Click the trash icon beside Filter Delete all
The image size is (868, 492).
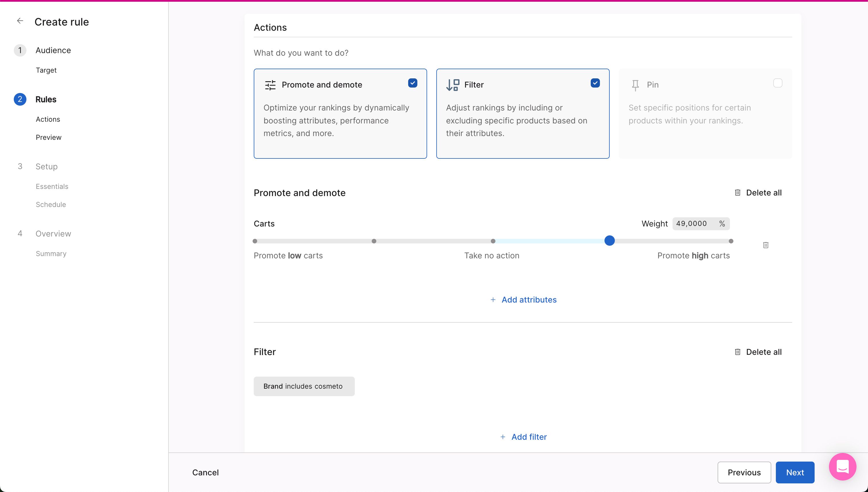pos(738,352)
